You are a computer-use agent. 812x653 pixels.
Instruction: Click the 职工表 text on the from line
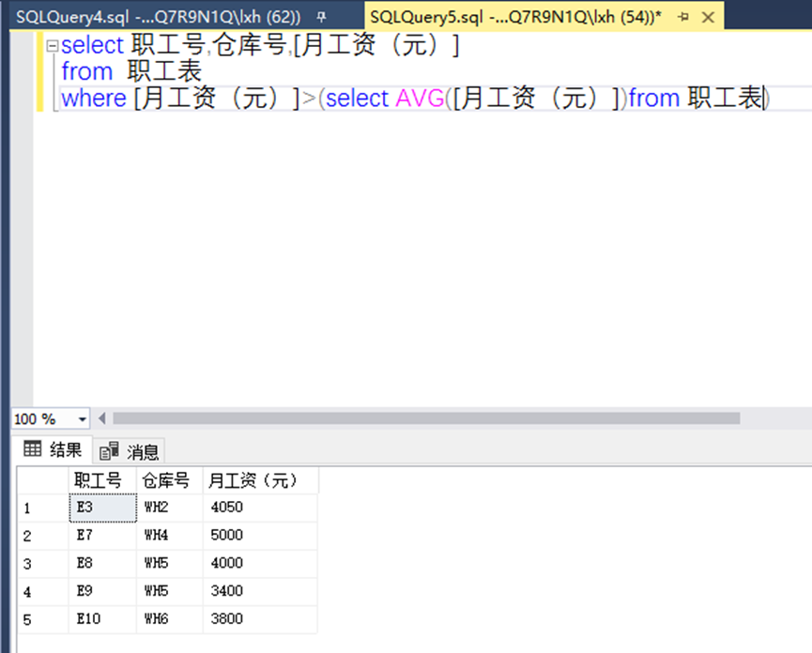(x=164, y=71)
